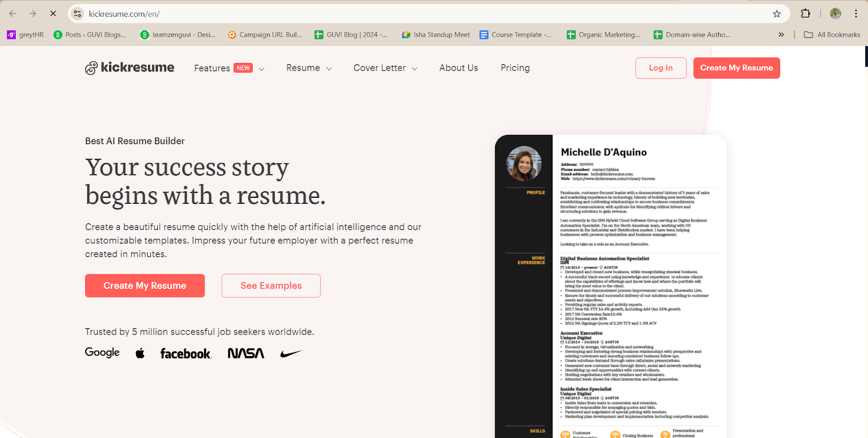The width and height of the screenshot is (868, 438).
Task: Open site information icon in address bar
Action: coord(78,14)
